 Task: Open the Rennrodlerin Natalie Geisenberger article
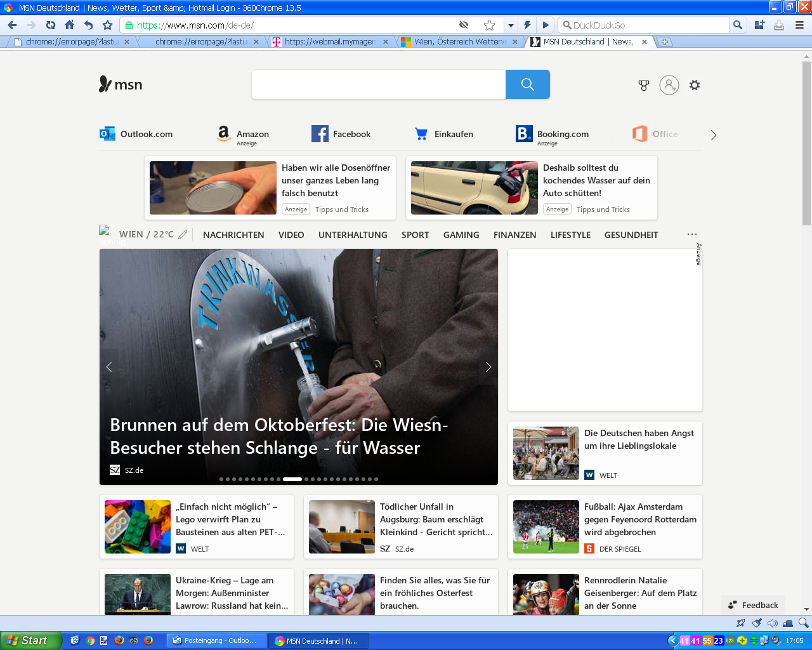click(x=605, y=592)
